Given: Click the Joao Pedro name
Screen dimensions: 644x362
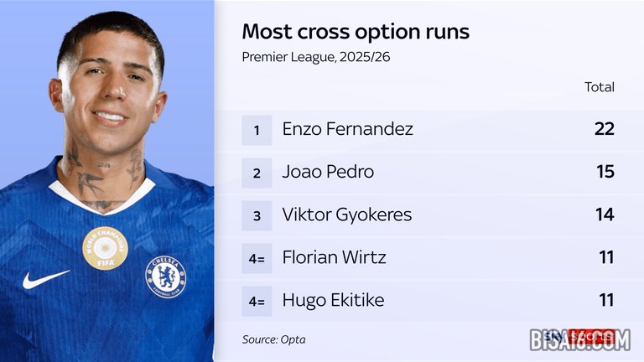Looking at the screenshot, I should tap(328, 173).
